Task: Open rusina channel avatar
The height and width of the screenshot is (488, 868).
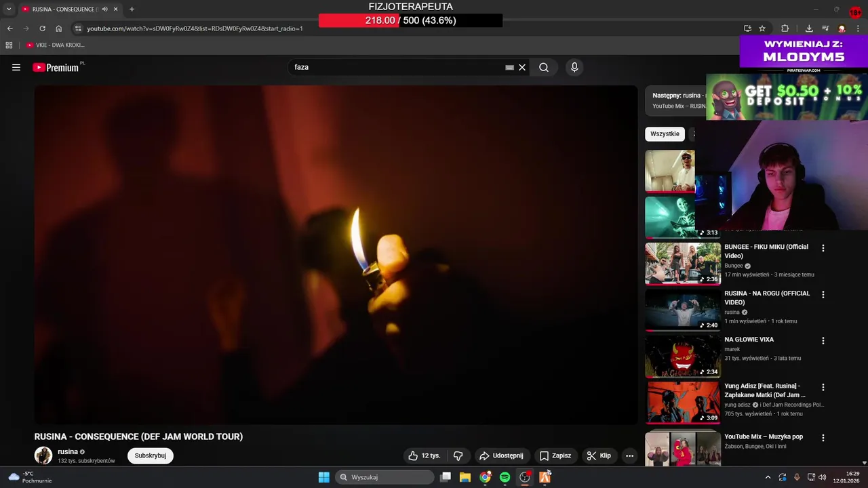Action: pos(43,455)
